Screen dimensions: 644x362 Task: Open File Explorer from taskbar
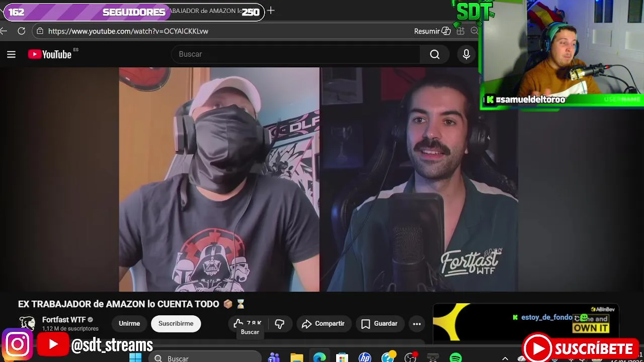click(x=297, y=358)
